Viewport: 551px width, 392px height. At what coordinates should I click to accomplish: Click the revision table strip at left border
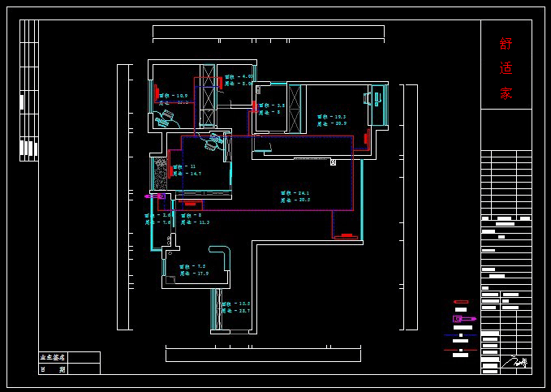point(28,91)
